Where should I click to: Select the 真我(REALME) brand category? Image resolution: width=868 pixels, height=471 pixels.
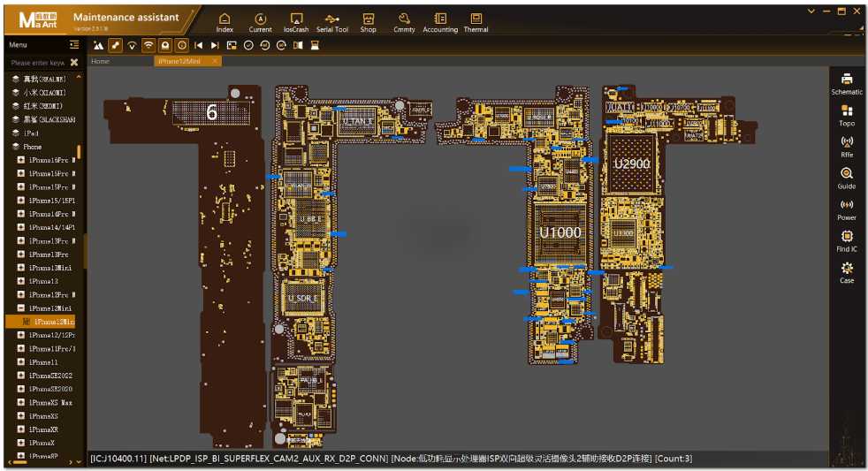point(43,80)
